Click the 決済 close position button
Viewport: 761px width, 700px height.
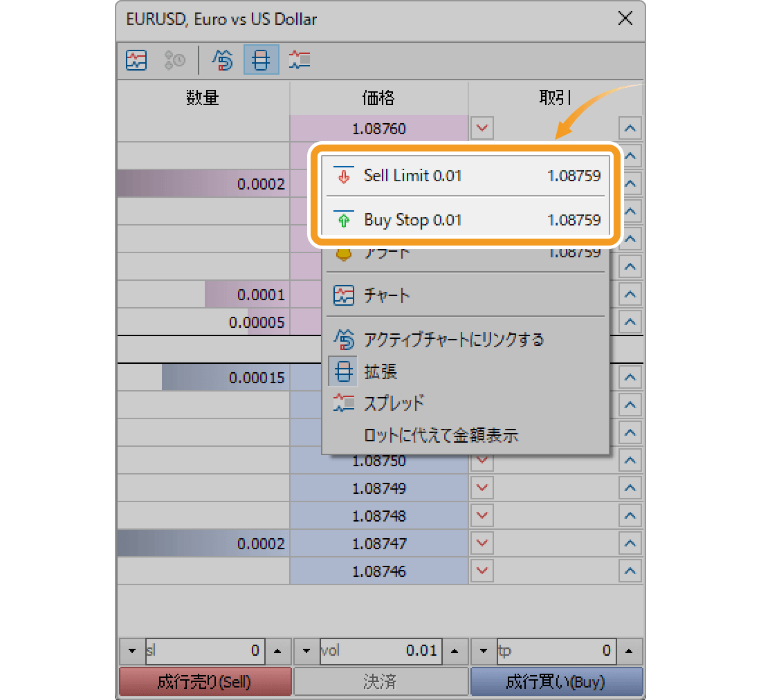tap(380, 681)
